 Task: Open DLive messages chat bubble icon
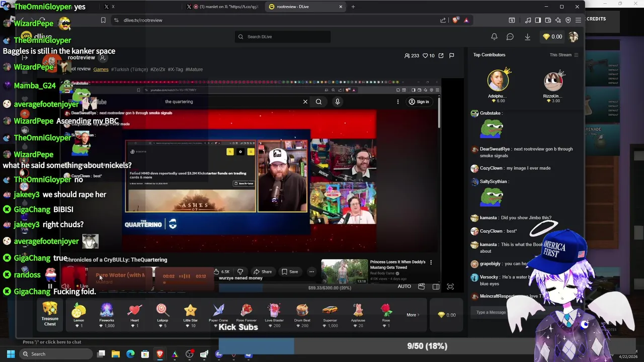(x=510, y=37)
